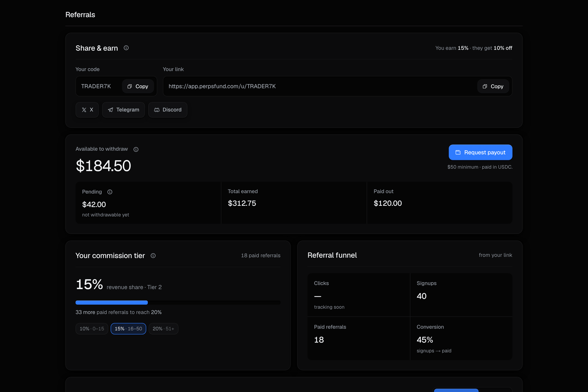Select the 20% · 51+ tier chip
The image size is (588, 392).
[163, 329]
